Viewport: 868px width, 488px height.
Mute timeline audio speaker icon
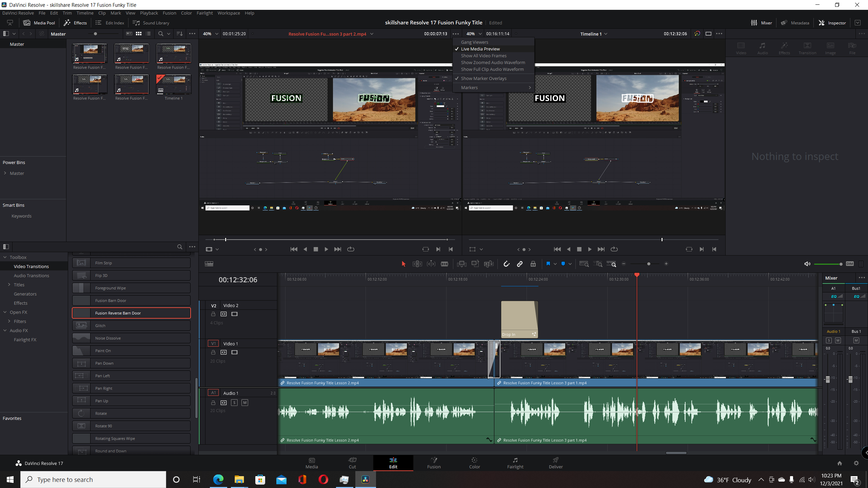807,264
